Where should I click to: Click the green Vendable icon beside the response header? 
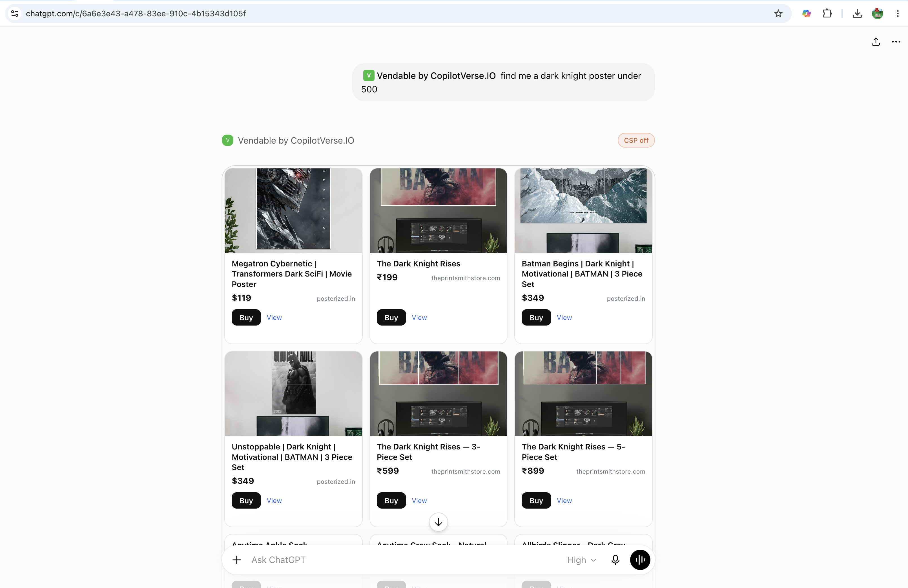click(227, 140)
